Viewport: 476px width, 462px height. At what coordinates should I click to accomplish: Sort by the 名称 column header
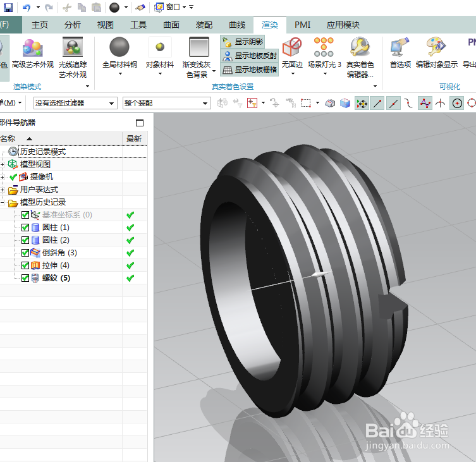(61, 138)
